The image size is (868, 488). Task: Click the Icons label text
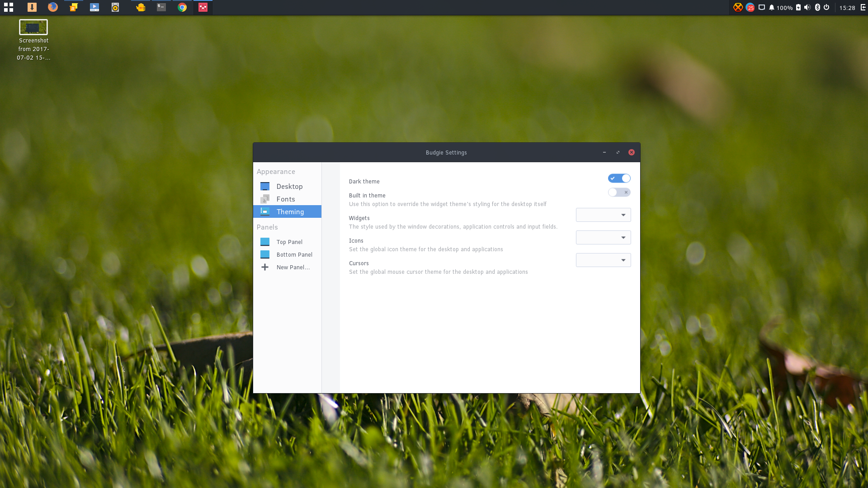356,241
